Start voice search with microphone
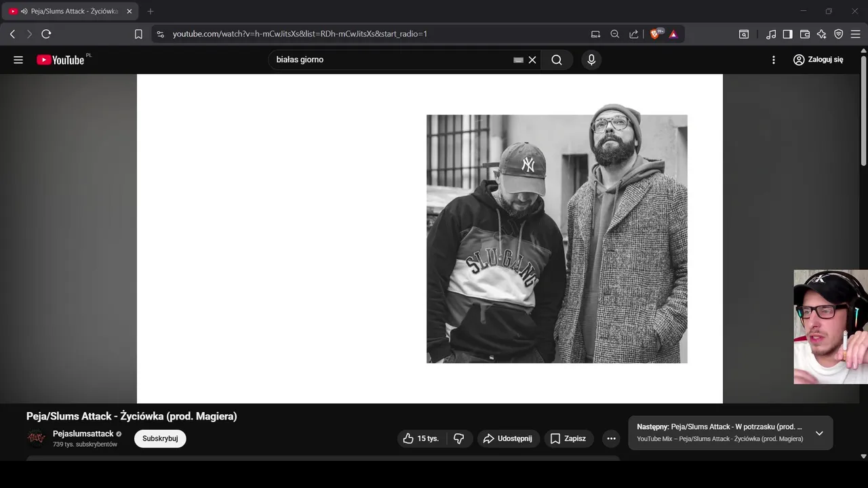Screen dimensions: 868x488 pyautogui.click(x=591, y=60)
